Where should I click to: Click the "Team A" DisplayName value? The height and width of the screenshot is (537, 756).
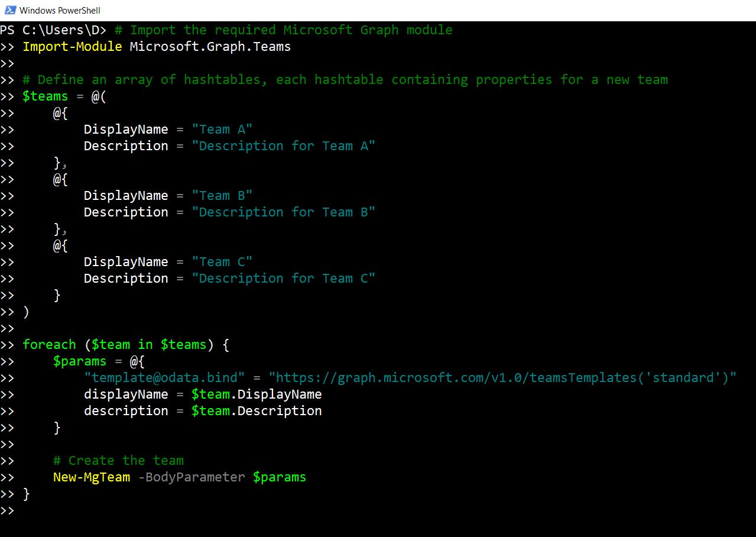[x=222, y=129]
